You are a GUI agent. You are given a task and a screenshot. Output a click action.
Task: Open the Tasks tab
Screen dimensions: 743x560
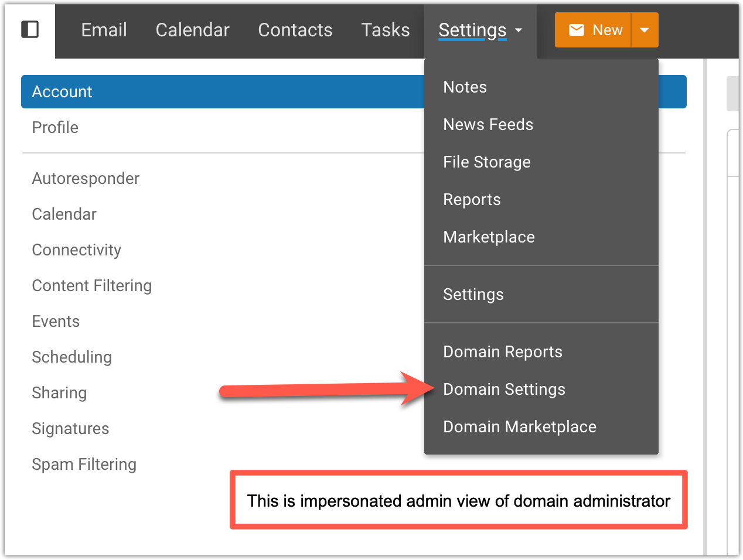(385, 30)
